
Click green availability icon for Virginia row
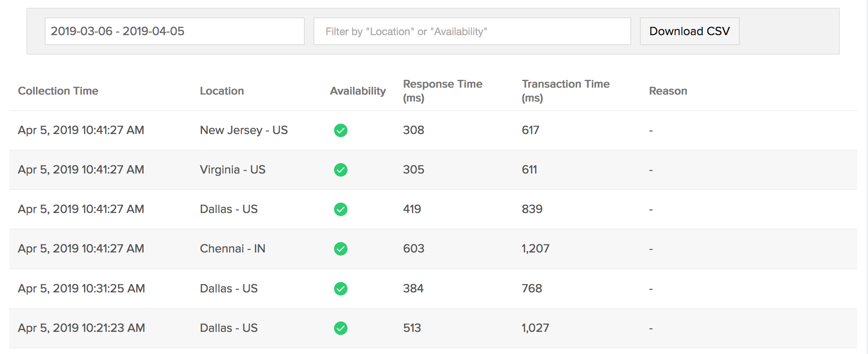point(340,170)
